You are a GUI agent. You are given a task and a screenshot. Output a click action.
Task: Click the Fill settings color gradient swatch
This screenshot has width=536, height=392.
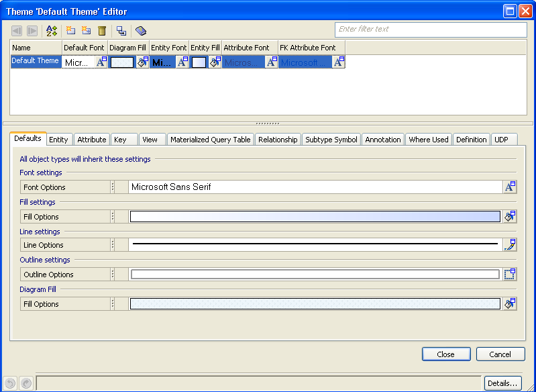[x=315, y=217]
